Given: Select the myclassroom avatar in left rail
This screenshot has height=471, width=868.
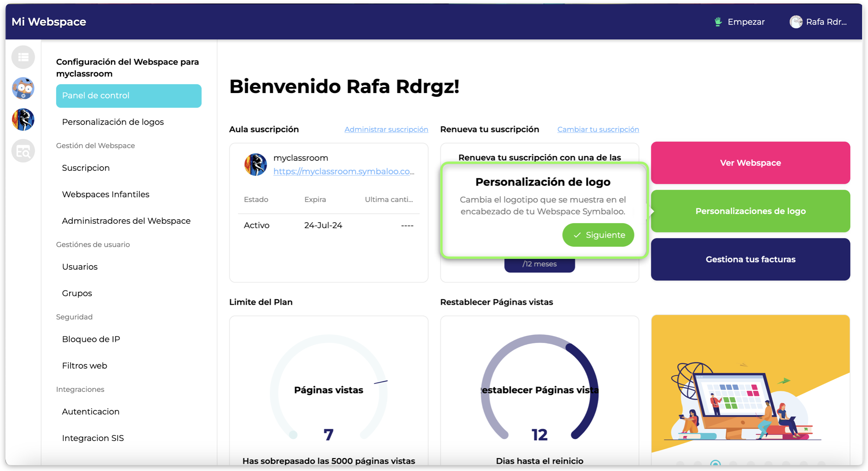Looking at the screenshot, I should pyautogui.click(x=23, y=120).
